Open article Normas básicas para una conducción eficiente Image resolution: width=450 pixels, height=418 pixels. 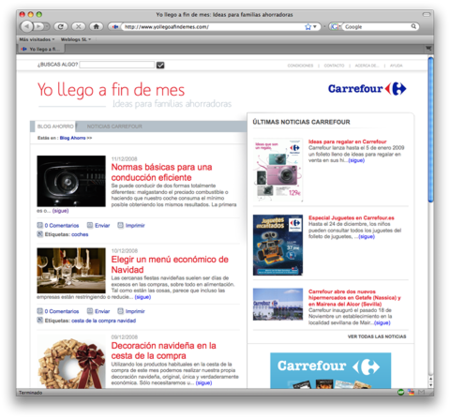coord(162,172)
